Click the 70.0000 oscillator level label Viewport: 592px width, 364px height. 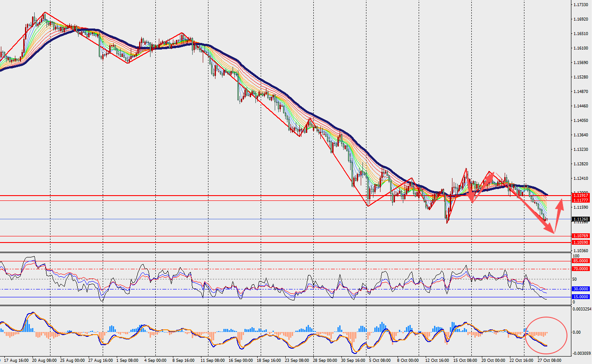click(x=581, y=268)
